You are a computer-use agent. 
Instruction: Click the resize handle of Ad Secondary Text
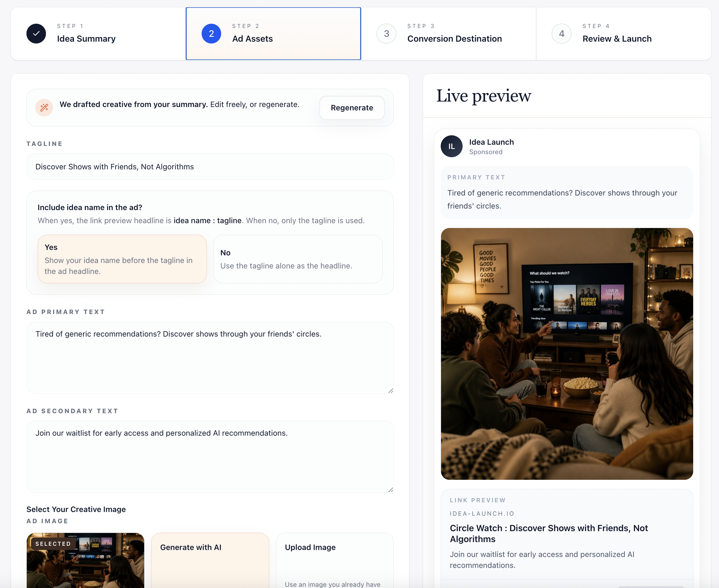coord(391,490)
